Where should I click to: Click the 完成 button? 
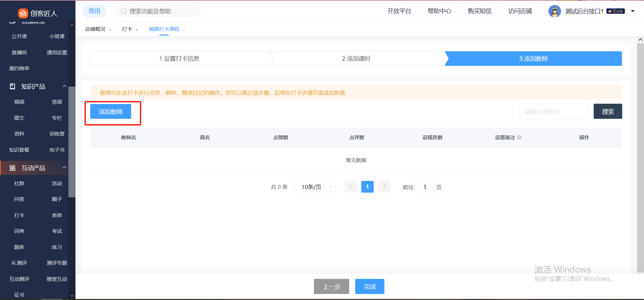370,287
